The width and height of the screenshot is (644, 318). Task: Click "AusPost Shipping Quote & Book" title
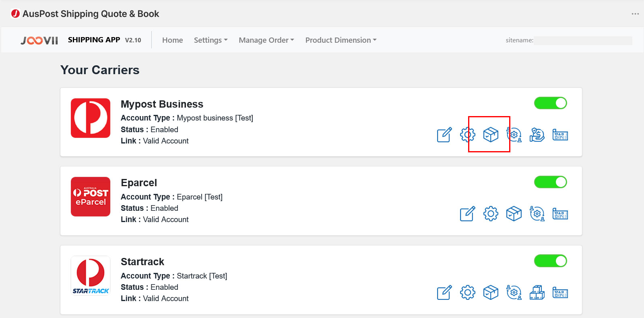91,14
